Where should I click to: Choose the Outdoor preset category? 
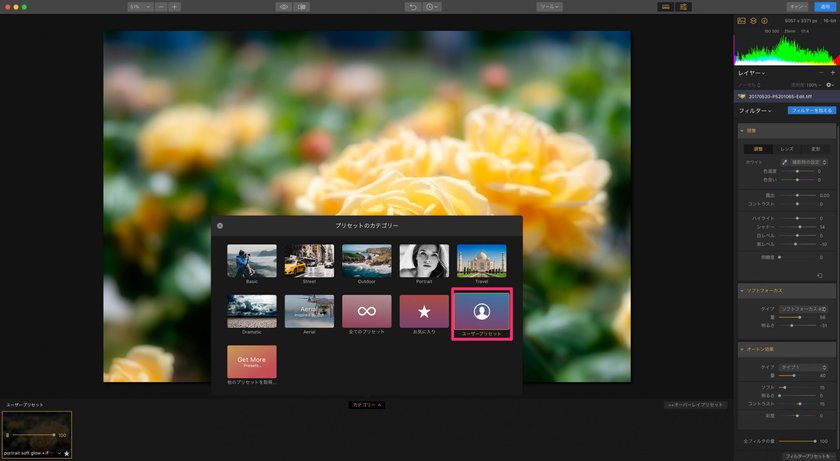(366, 261)
